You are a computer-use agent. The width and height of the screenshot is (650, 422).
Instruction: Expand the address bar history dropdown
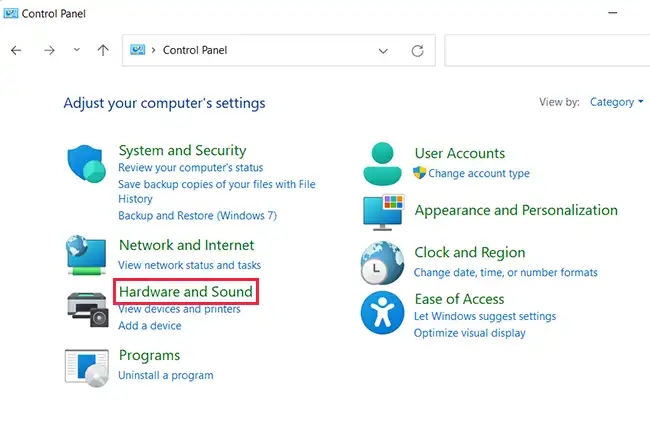(383, 51)
